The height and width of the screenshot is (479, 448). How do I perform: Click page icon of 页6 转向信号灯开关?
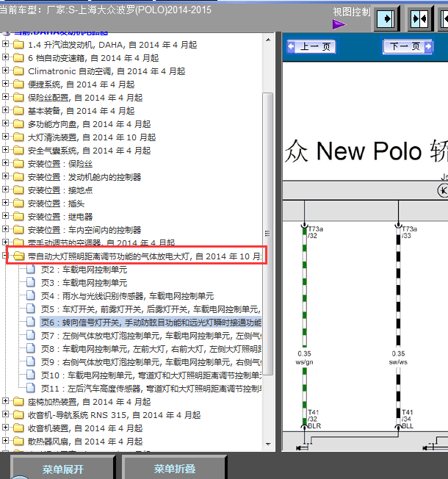pyautogui.click(x=31, y=322)
